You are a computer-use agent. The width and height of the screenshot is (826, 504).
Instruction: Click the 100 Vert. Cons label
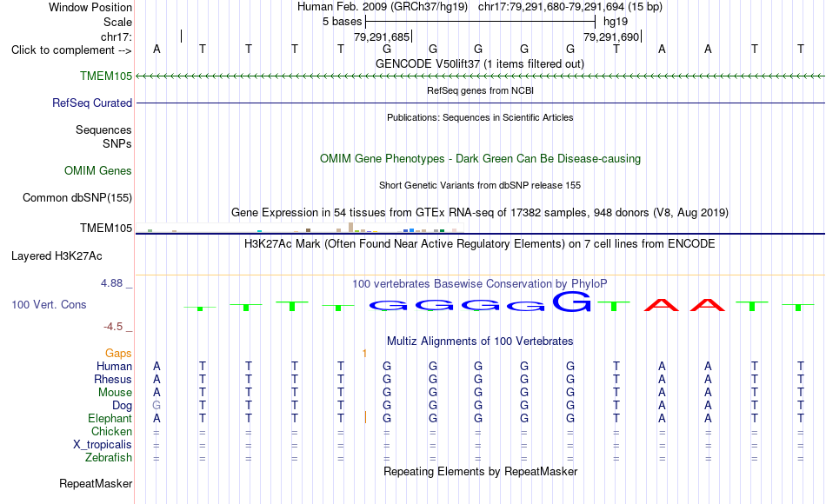pyautogui.click(x=49, y=305)
